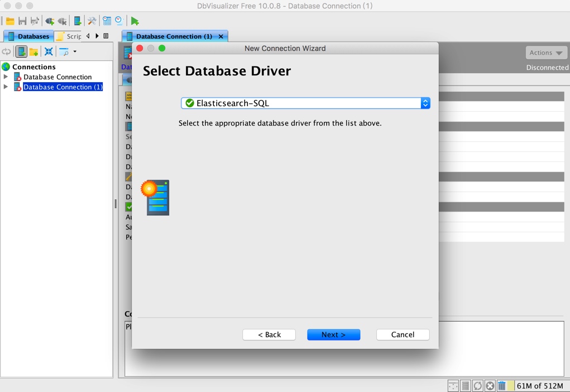Viewport: 570px width, 392px height.
Task: Click the green run arrow toolbar icon
Action: click(135, 21)
